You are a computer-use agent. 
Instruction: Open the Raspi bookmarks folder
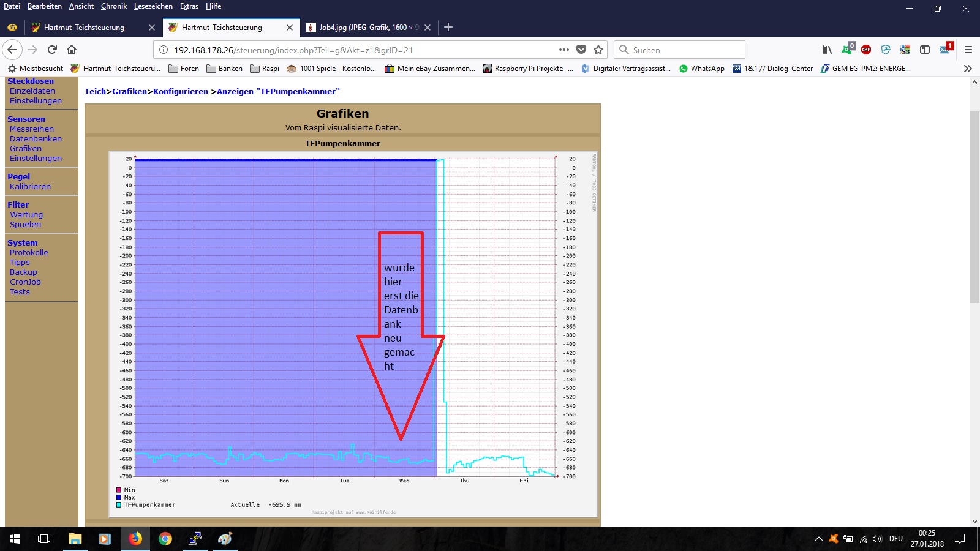(265, 69)
